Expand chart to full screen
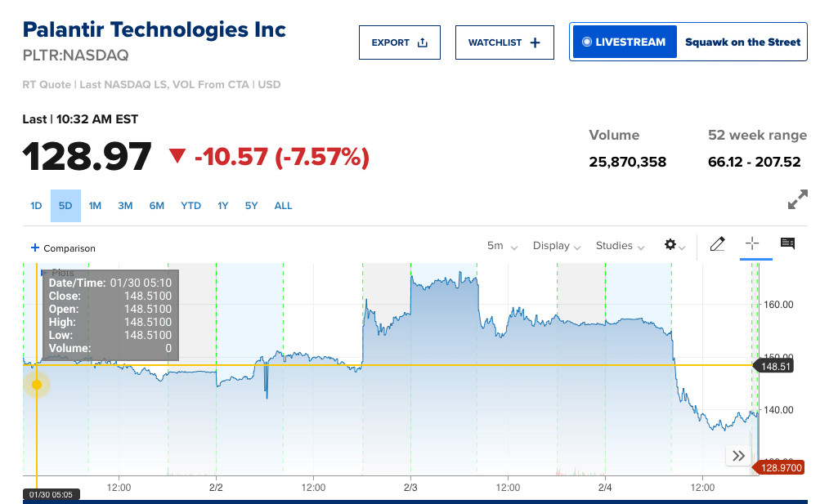This screenshot has width=829, height=504. coord(797,199)
